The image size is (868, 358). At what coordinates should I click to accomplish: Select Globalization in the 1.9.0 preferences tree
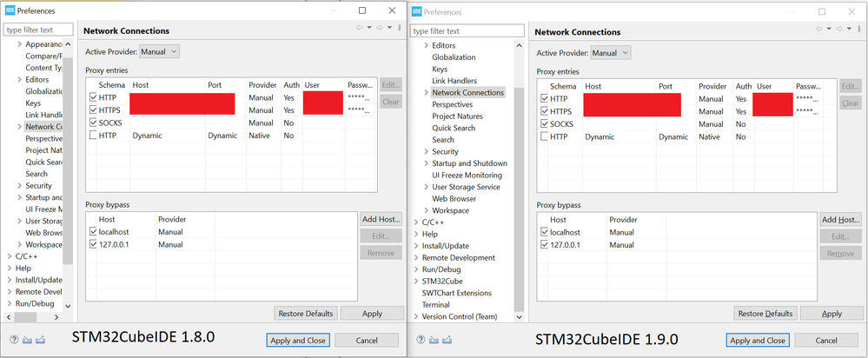pyautogui.click(x=454, y=57)
